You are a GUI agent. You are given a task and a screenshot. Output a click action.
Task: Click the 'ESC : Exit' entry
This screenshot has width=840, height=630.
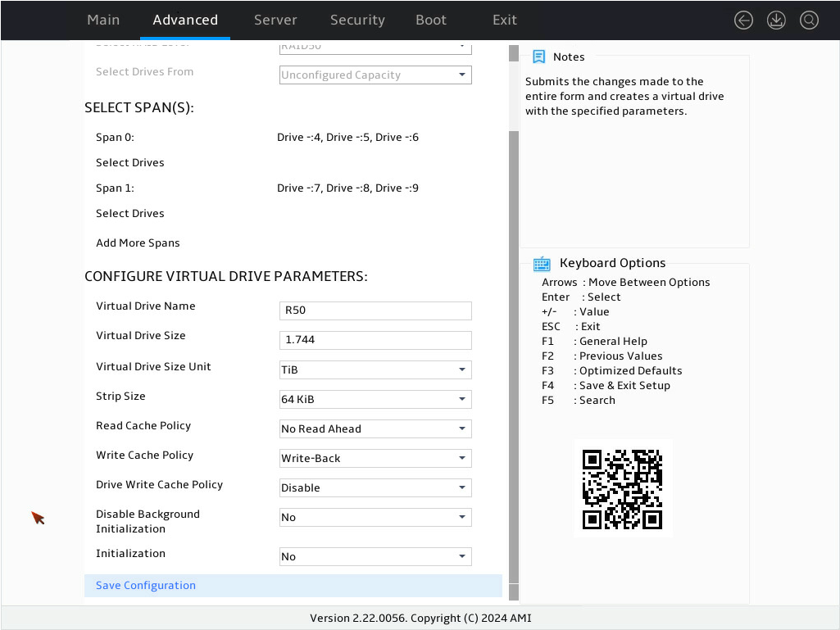[571, 327]
